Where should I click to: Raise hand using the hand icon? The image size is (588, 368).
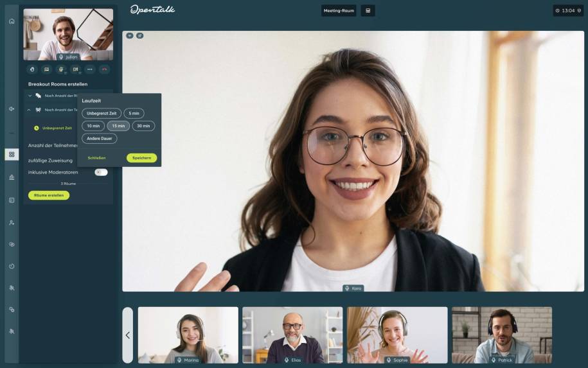pos(32,69)
